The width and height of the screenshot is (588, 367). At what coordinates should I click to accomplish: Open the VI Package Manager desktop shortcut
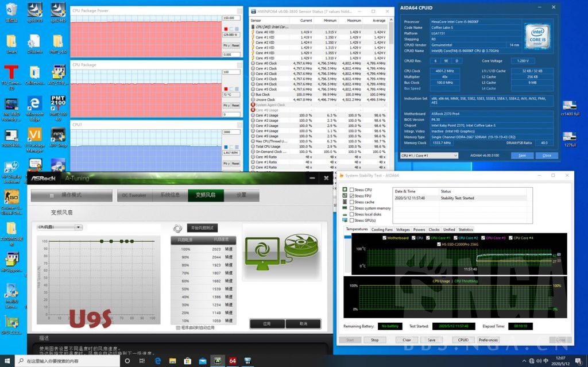point(34,140)
